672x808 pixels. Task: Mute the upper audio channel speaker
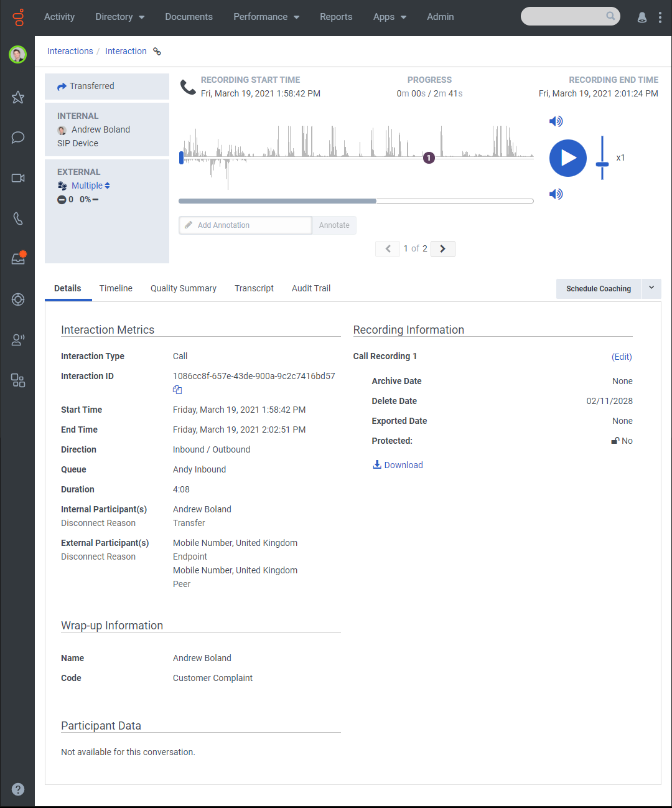click(556, 121)
